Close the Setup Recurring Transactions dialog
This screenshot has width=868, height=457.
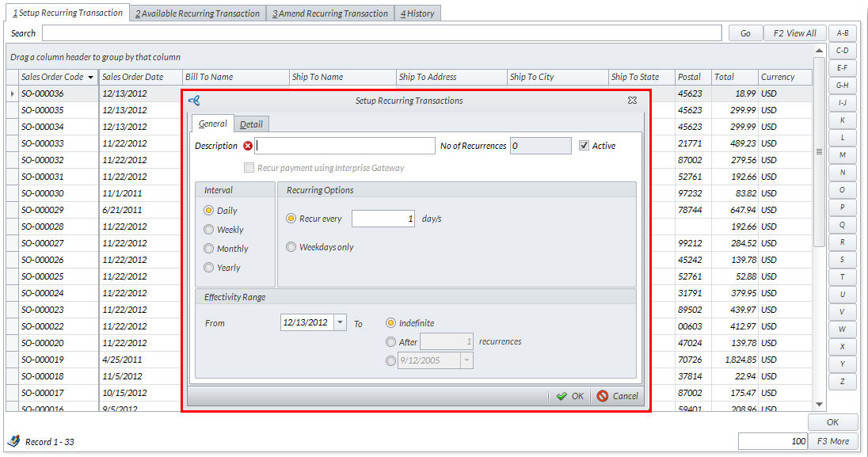click(632, 101)
